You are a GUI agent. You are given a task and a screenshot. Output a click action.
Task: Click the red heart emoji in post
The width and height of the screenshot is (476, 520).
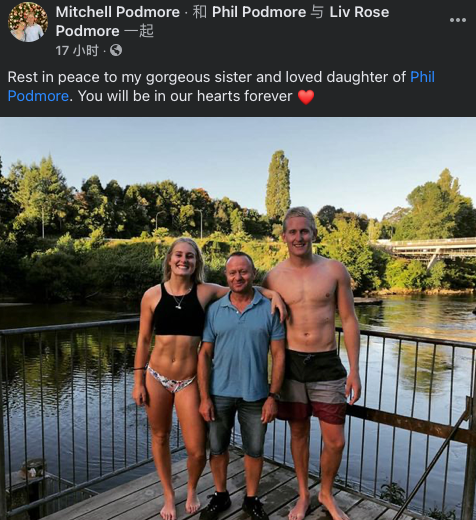306,97
